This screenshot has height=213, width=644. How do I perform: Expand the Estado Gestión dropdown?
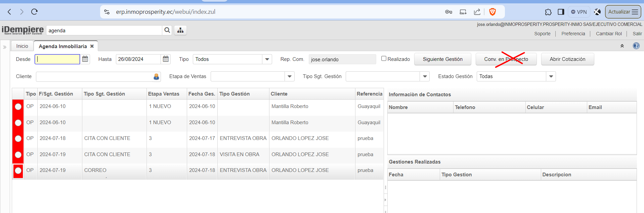click(x=551, y=77)
